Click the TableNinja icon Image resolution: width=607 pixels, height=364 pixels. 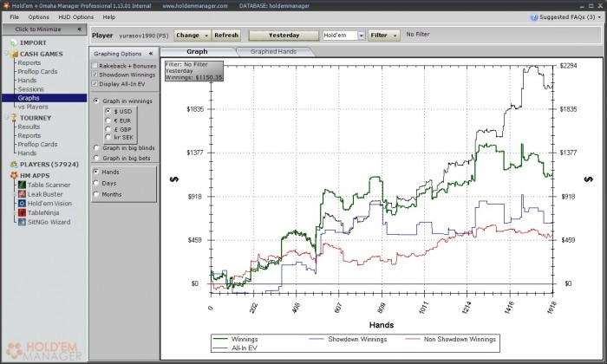pos(20,212)
